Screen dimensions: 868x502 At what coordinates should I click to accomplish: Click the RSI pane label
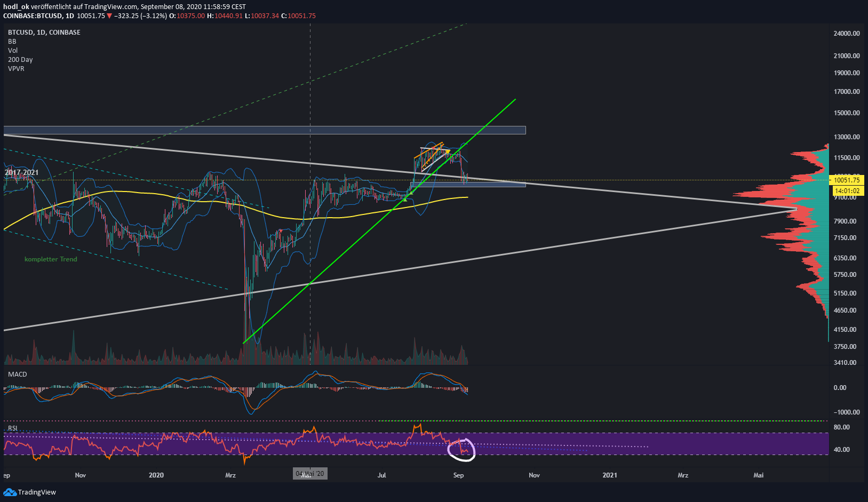(x=13, y=428)
